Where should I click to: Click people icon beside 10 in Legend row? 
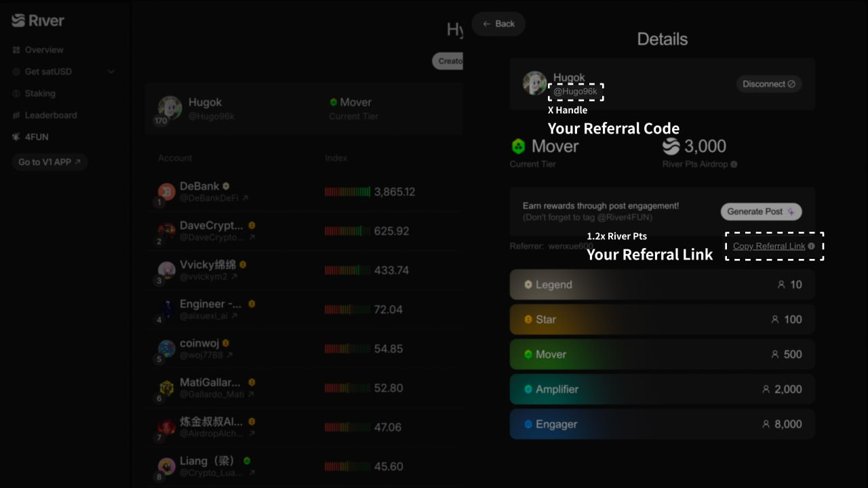pos(781,285)
